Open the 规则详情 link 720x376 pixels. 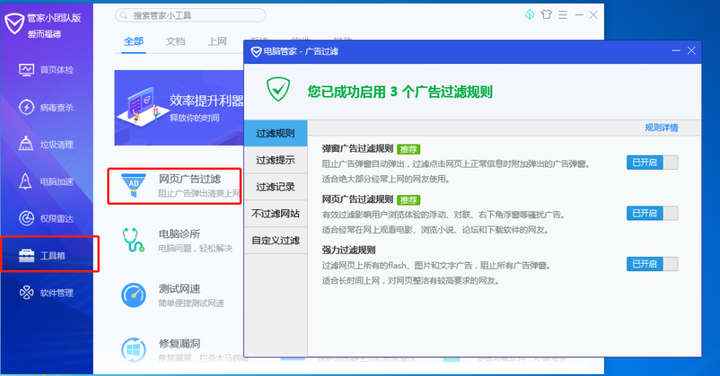pyautogui.click(x=661, y=128)
